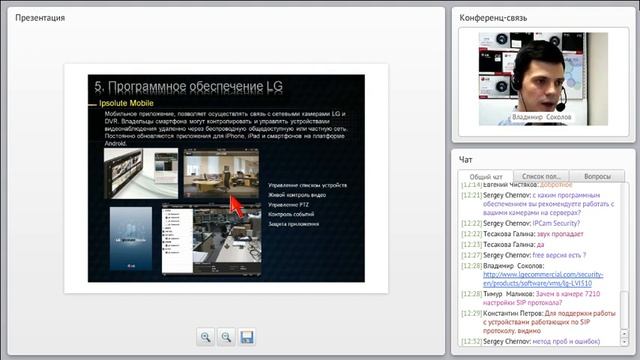640x360 pixels.
Task: Open the Список пол... tab
Action: pyautogui.click(x=541, y=176)
